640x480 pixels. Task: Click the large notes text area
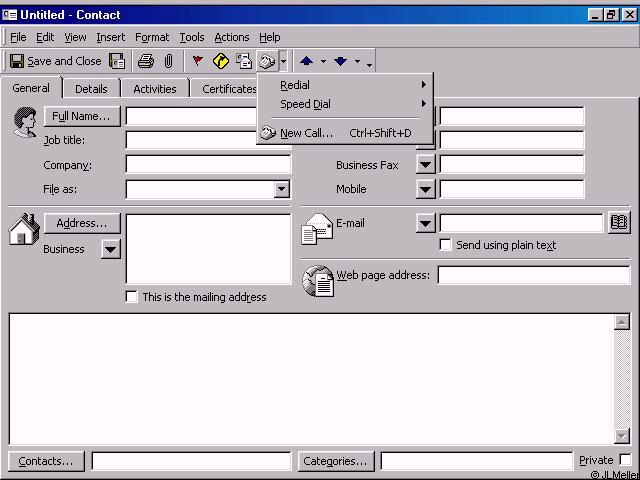coord(311,379)
